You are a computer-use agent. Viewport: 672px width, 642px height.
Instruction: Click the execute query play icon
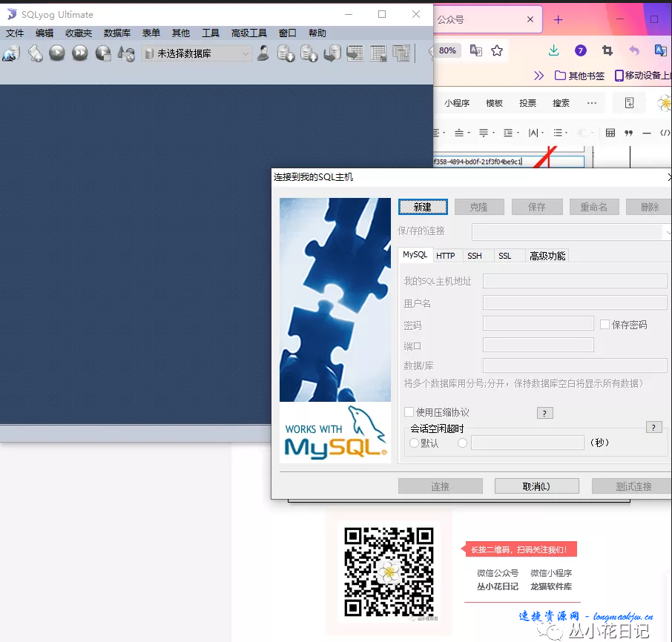[57, 53]
